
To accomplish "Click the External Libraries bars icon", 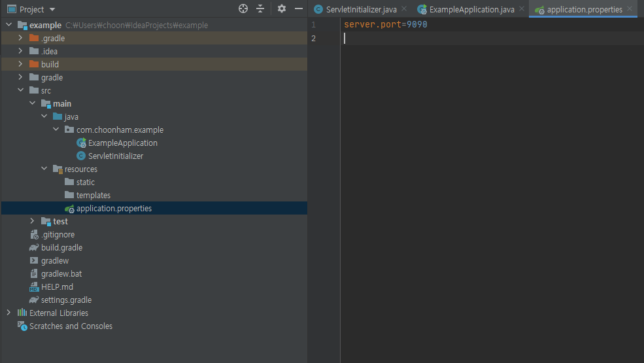I will tap(22, 313).
